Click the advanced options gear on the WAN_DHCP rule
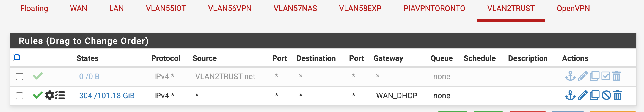Image resolution: width=644 pixels, height=112 pixels. coord(50,95)
